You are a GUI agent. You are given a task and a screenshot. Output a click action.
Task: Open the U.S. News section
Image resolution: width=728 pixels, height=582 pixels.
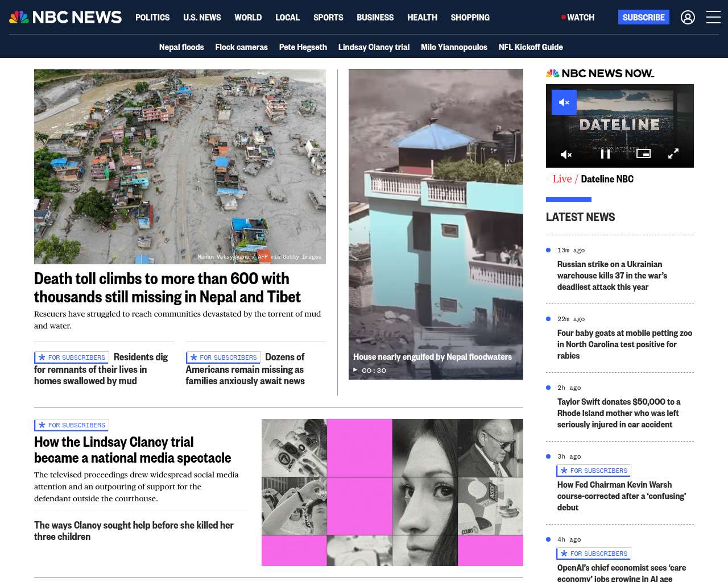click(202, 18)
